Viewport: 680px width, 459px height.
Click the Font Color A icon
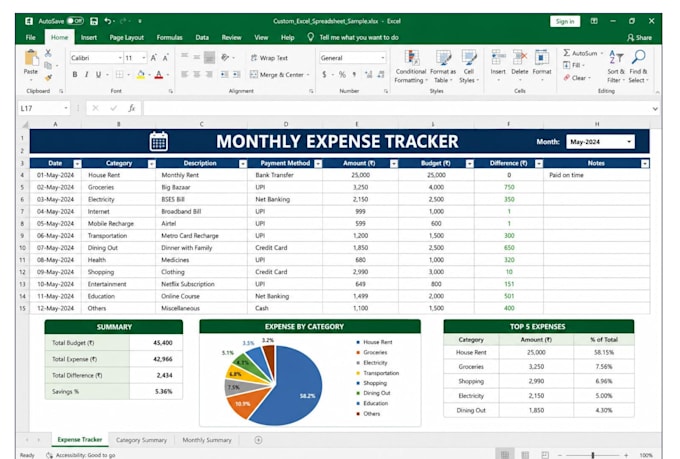pos(159,75)
